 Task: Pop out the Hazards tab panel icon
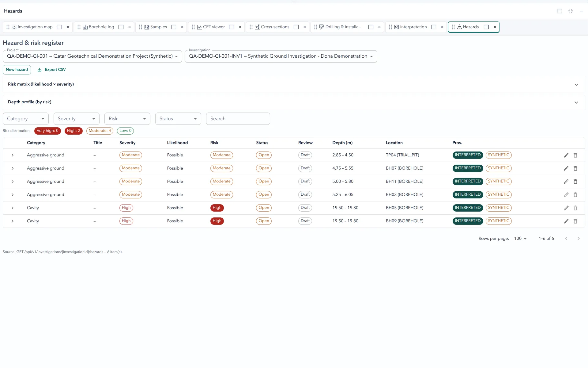[486, 27]
